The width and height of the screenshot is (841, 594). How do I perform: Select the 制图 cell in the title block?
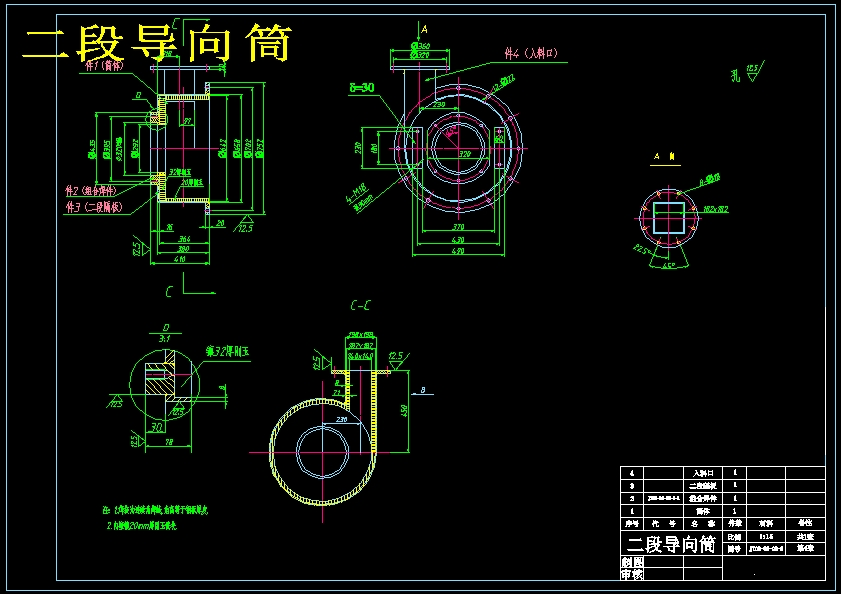tap(630, 561)
